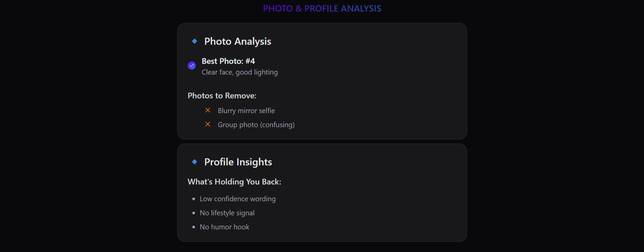Screen dimensions: 644x252
Task: Select the Blurry mirror selfie item
Action: 246,111
